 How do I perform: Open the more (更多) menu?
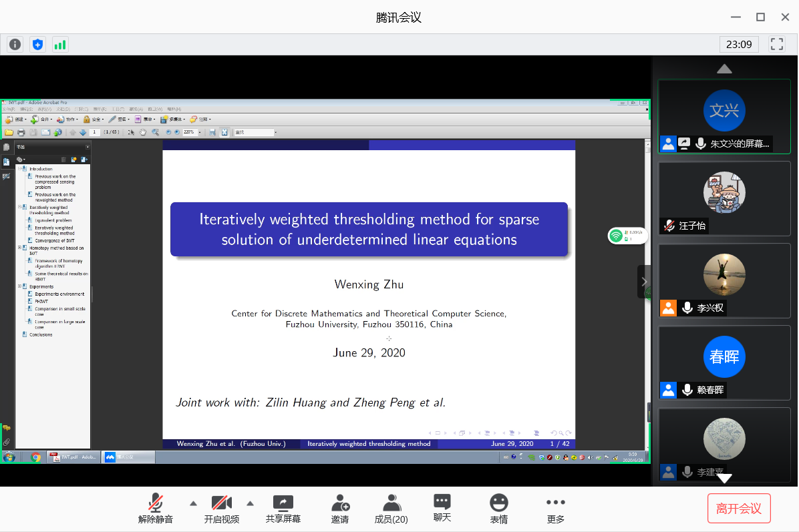pos(555,509)
